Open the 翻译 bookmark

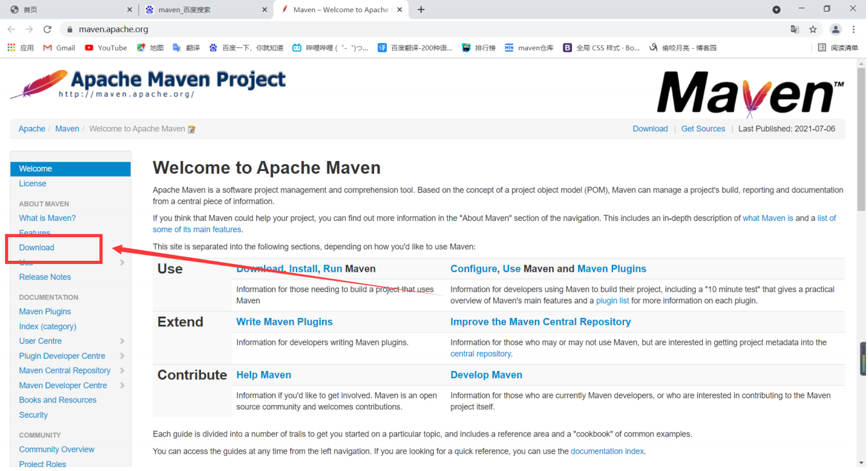[x=186, y=47]
